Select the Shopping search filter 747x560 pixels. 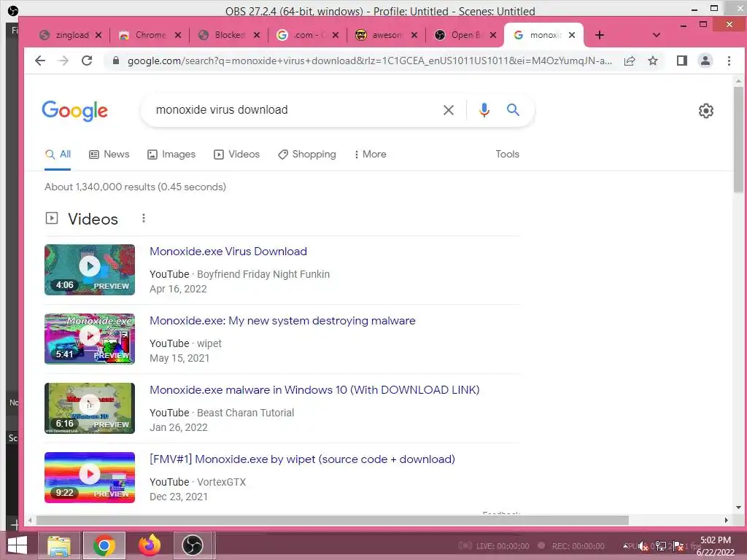tap(307, 155)
